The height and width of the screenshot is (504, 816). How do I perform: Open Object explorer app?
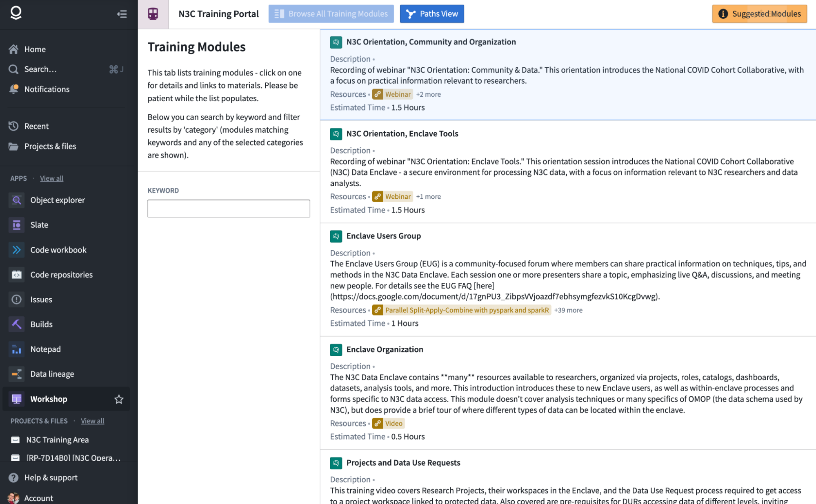click(57, 200)
